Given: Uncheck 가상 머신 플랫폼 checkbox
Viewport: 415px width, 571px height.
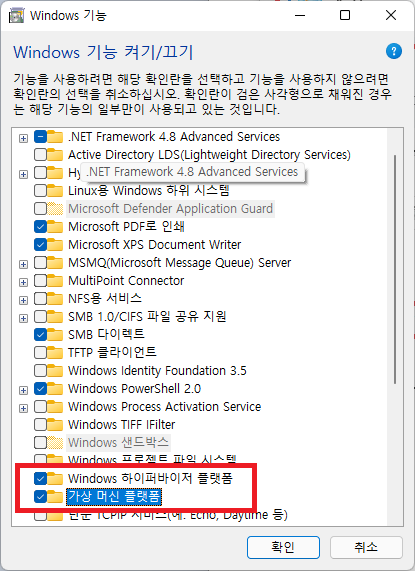Looking at the screenshot, I should (40, 496).
